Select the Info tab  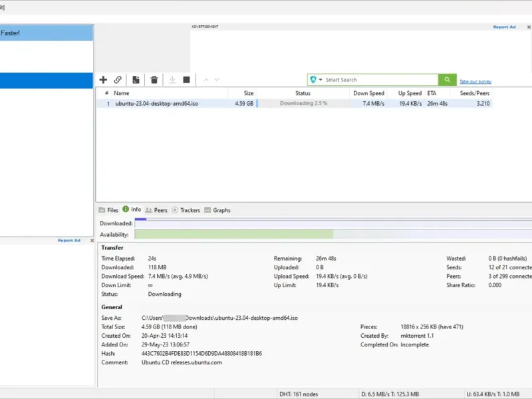(x=132, y=209)
